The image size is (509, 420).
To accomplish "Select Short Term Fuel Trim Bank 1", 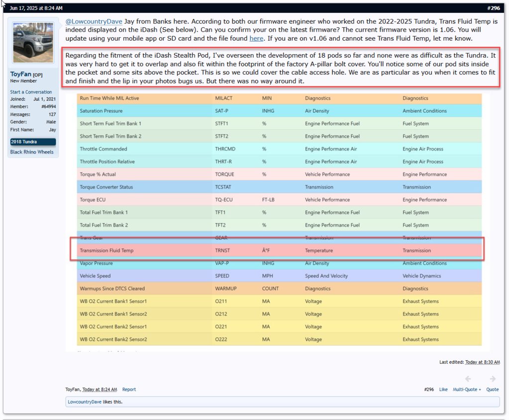I will tap(110, 124).
